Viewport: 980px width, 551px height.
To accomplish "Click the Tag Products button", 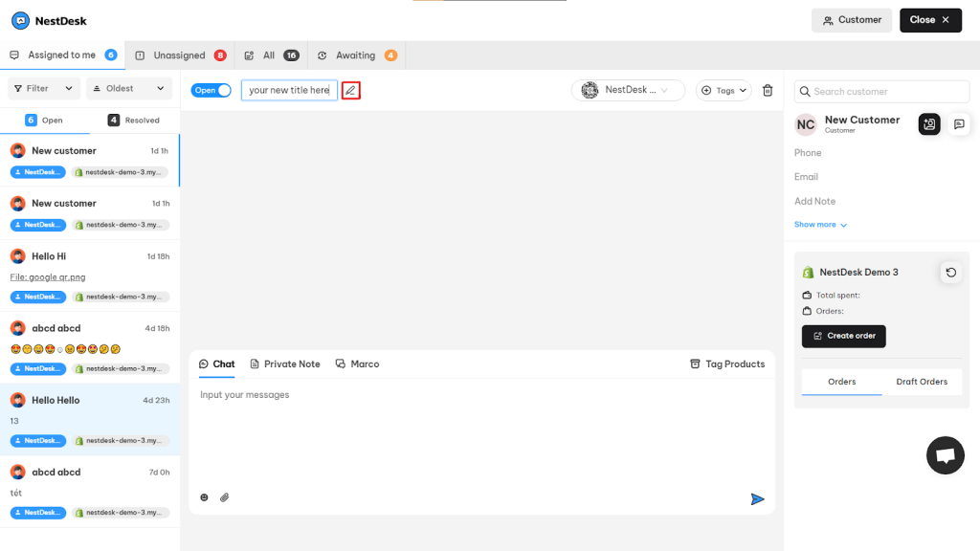I will [727, 364].
